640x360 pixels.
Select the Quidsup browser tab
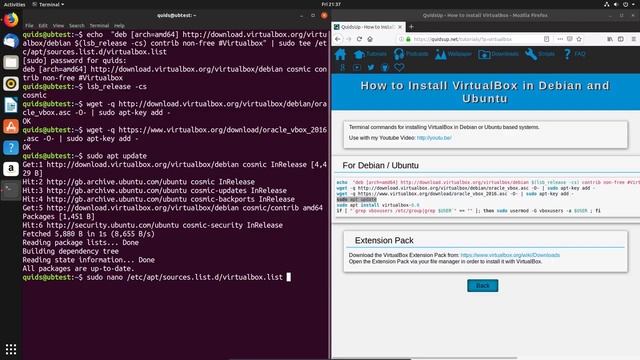pyautogui.click(x=368, y=27)
